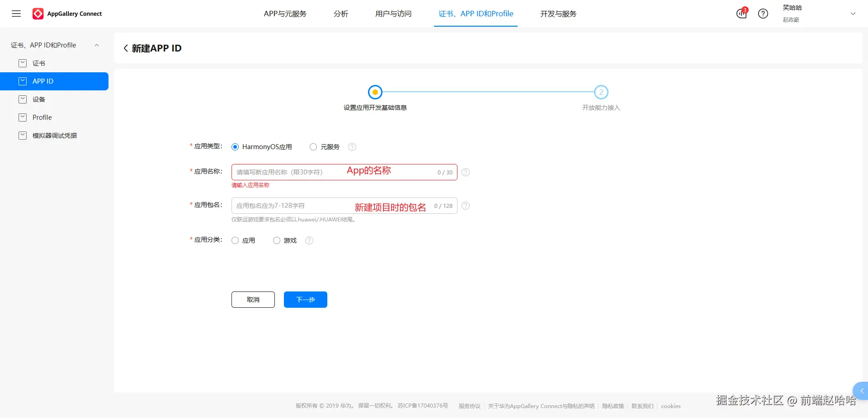Open the cookies footer link

point(671,406)
